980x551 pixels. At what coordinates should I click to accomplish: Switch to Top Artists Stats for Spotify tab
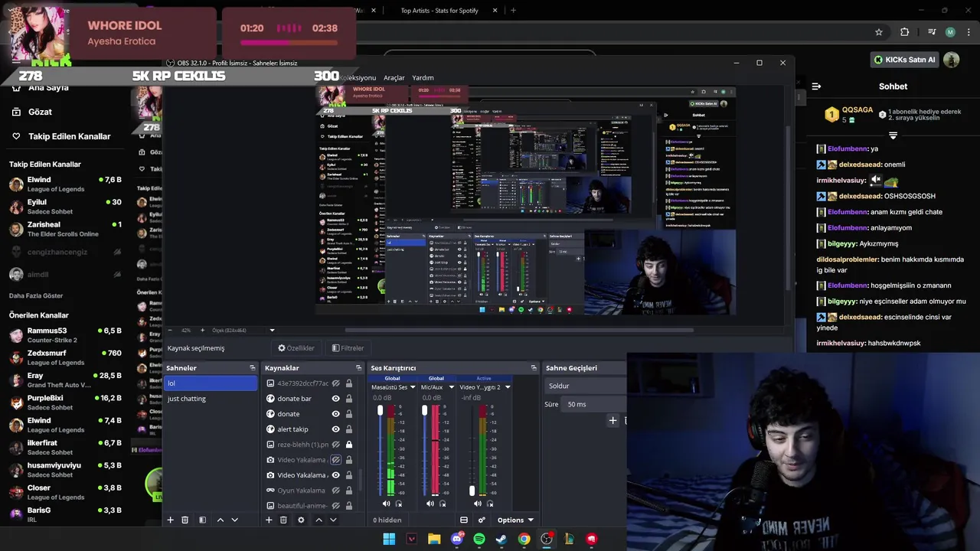(439, 11)
